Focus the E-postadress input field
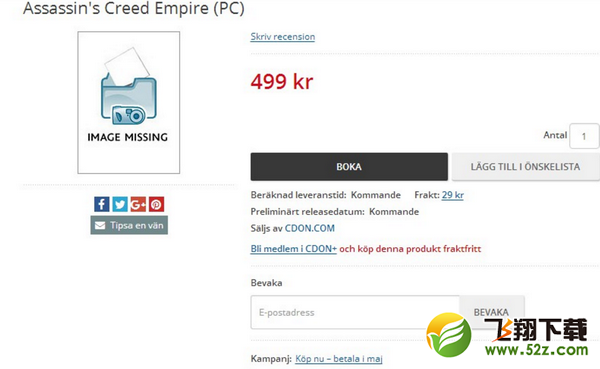The width and height of the screenshot is (600, 369). click(355, 312)
